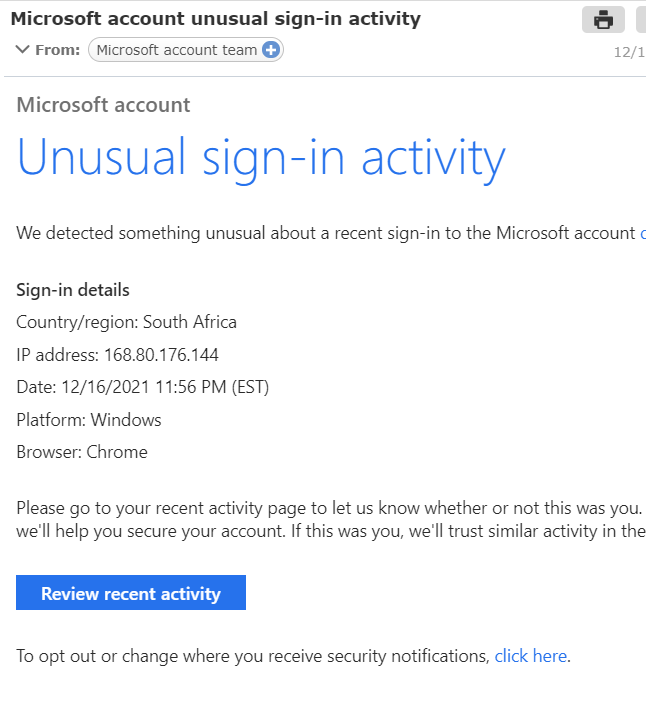Click the Microsoft account header text
The height and width of the screenshot is (704, 646).
[x=103, y=105]
